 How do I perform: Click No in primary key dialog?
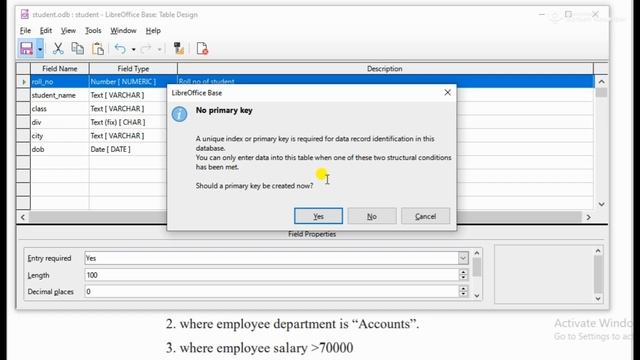click(x=372, y=216)
